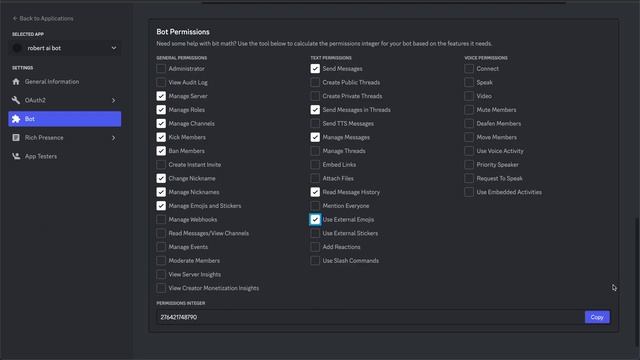Uncheck the Kick Members permission
This screenshot has width=640, height=360.
161,137
